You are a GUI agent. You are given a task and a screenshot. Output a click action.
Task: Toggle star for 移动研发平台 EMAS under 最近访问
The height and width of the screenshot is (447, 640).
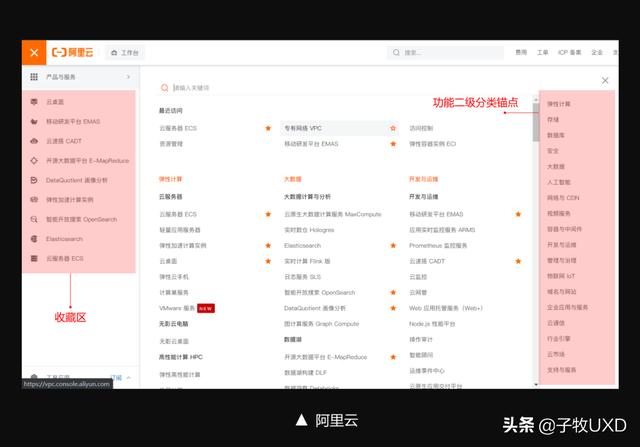point(393,144)
